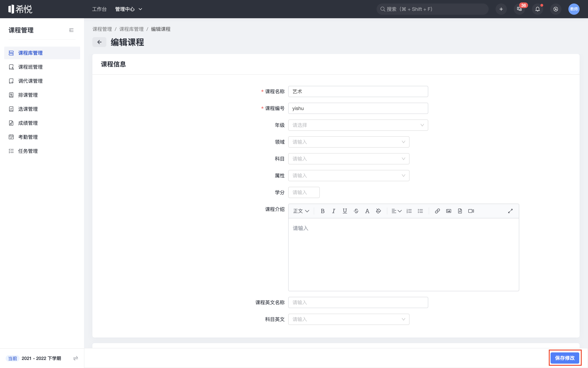Open messages with 36 badge
The width and height of the screenshot is (588, 368).
pyautogui.click(x=519, y=9)
